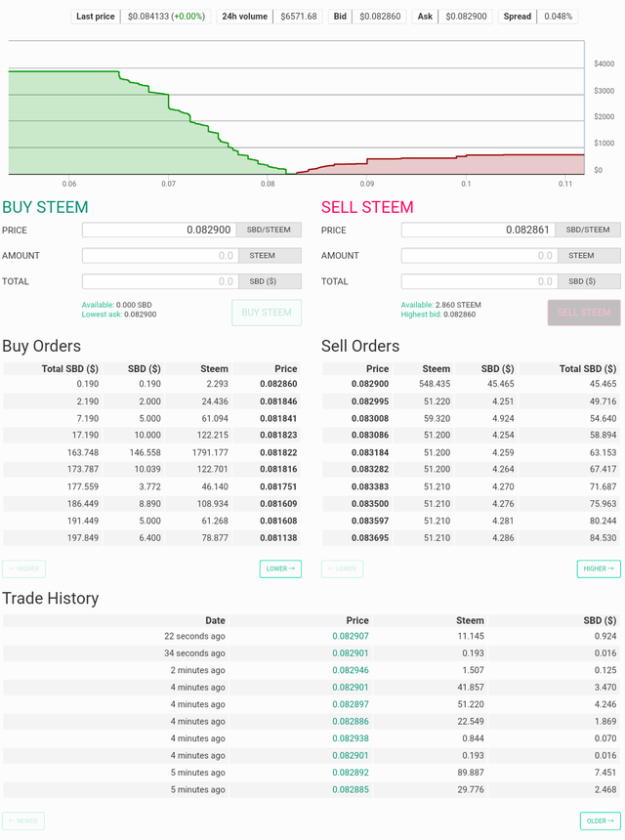Image resolution: width=625 pixels, height=840 pixels.
Task: Click the 89.887 Steem trade history cell
Action: (x=471, y=773)
